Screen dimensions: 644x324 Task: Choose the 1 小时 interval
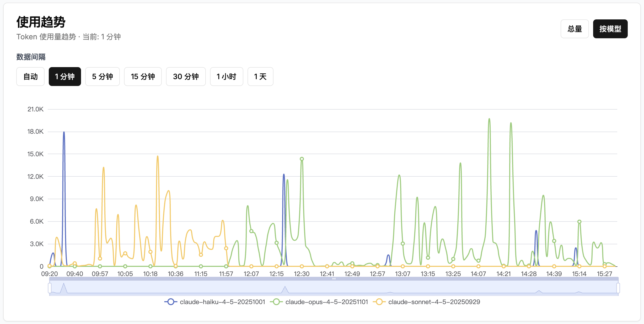[226, 77]
